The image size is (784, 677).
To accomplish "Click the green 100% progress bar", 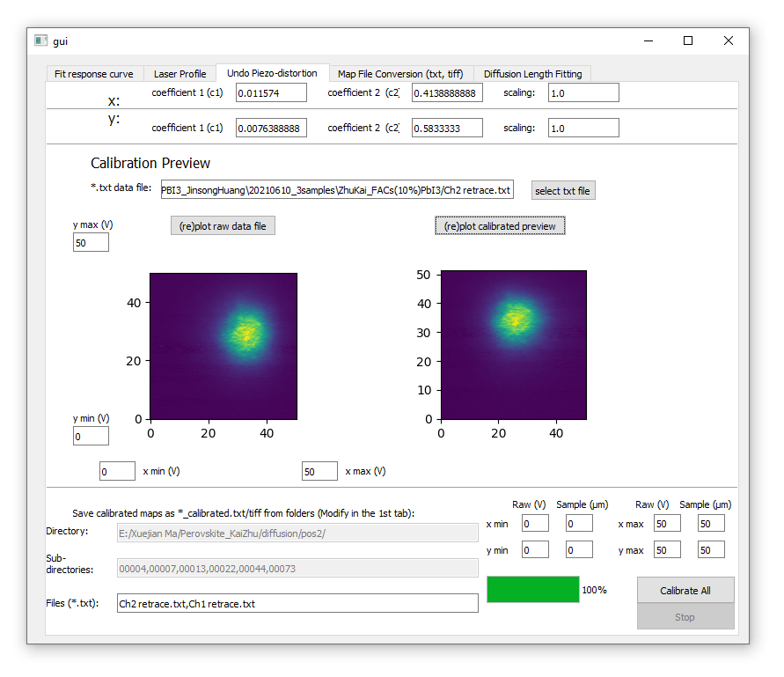I will point(533,590).
